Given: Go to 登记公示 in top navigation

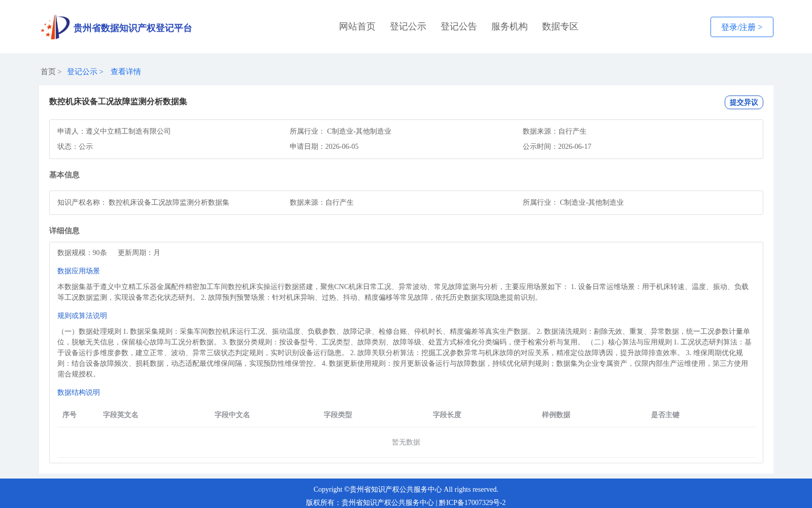Looking at the screenshot, I should coord(408,26).
